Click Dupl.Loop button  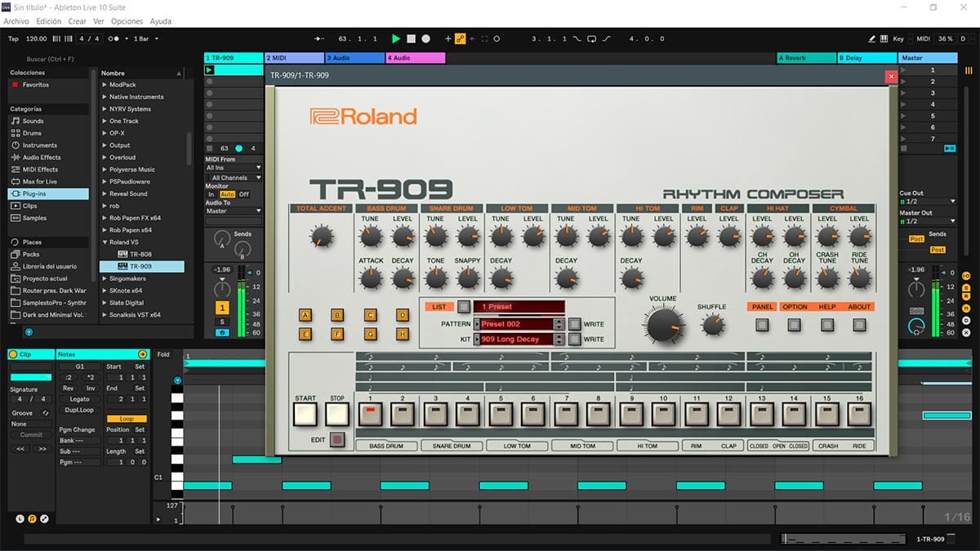point(79,410)
